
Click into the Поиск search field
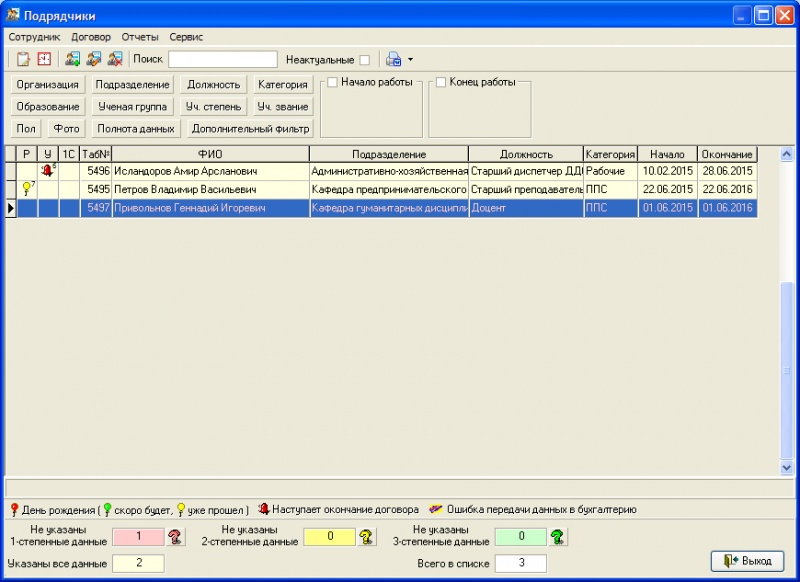click(x=223, y=60)
